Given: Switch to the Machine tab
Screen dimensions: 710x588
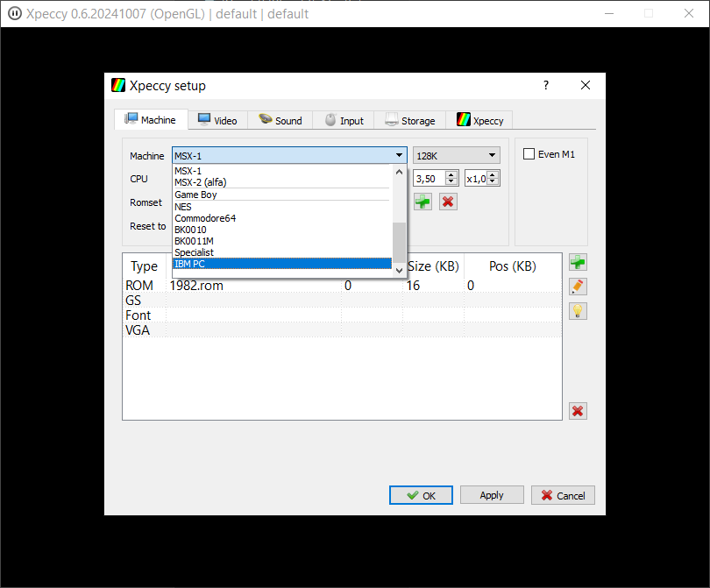Looking at the screenshot, I should coord(151,119).
